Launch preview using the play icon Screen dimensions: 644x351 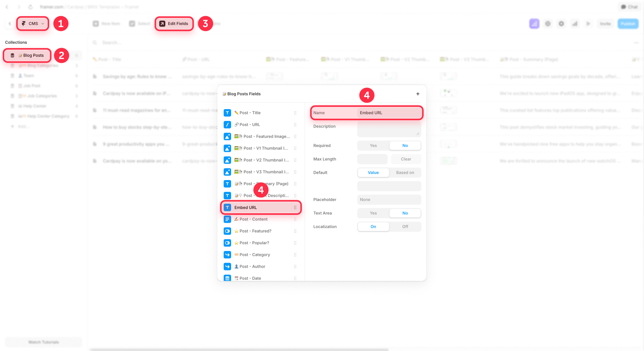[x=588, y=24]
